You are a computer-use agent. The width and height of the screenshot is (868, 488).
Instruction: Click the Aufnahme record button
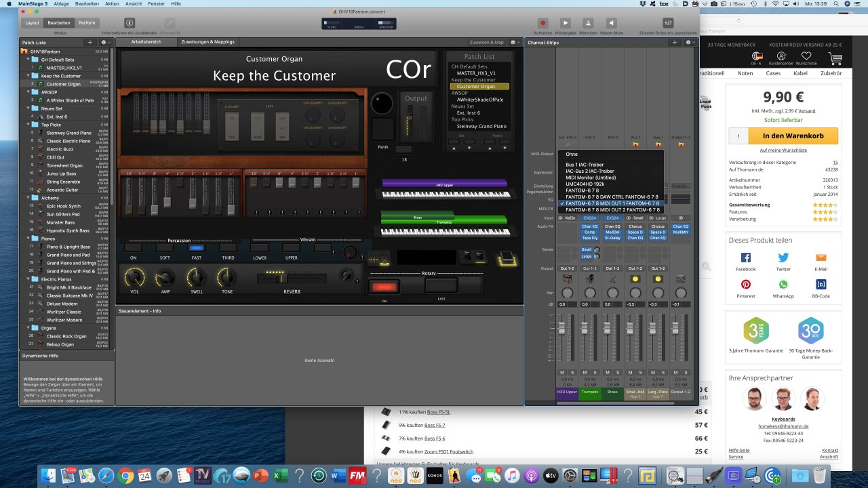[542, 22]
